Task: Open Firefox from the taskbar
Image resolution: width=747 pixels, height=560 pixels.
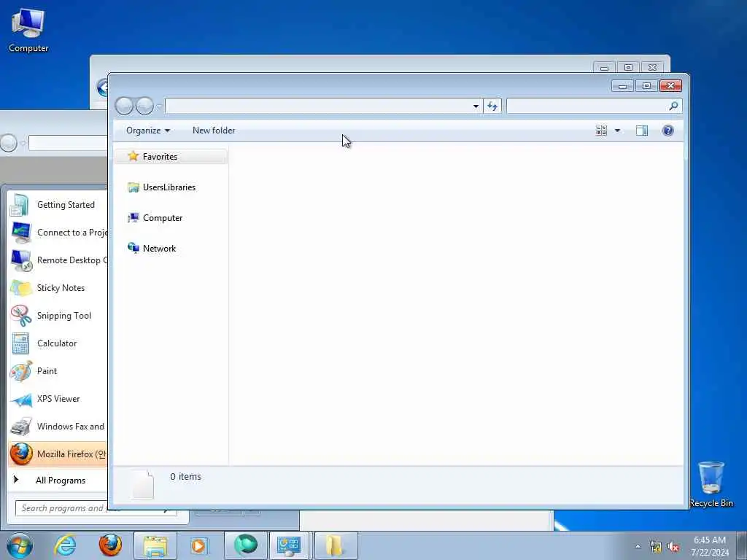Action: pyautogui.click(x=110, y=545)
